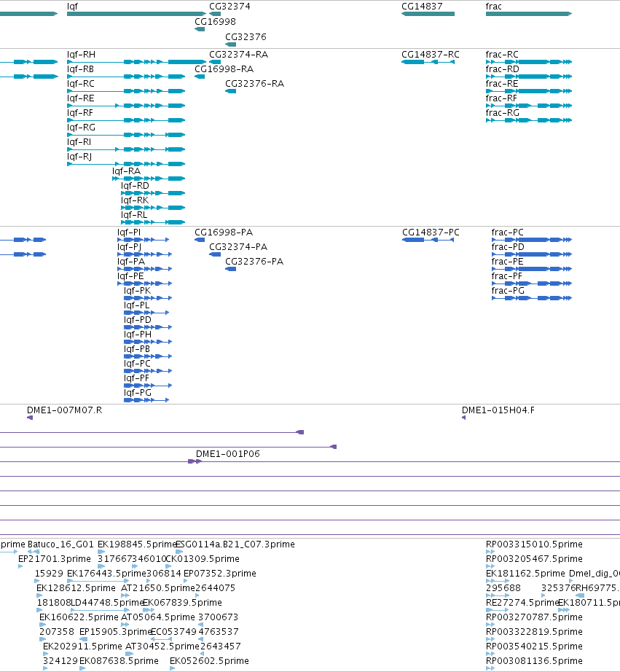
Task: Select clone DME1-007M07.R
Action: (x=30, y=418)
